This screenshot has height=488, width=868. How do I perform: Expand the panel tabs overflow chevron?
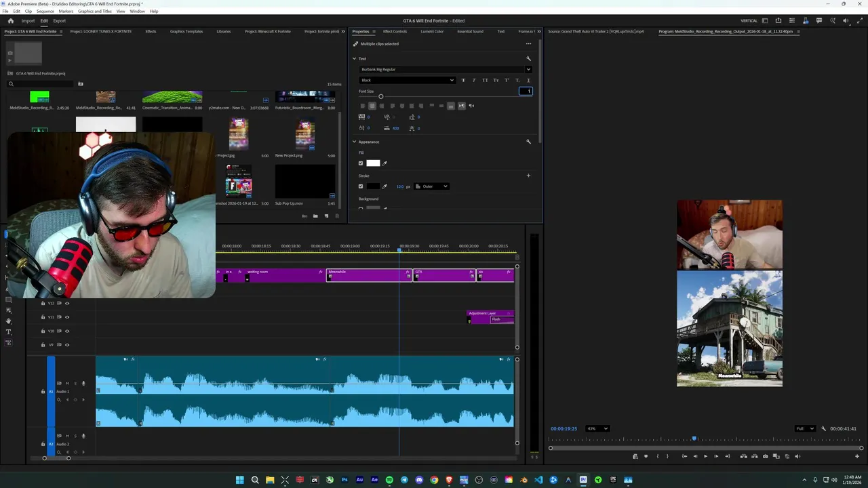pyautogui.click(x=540, y=31)
